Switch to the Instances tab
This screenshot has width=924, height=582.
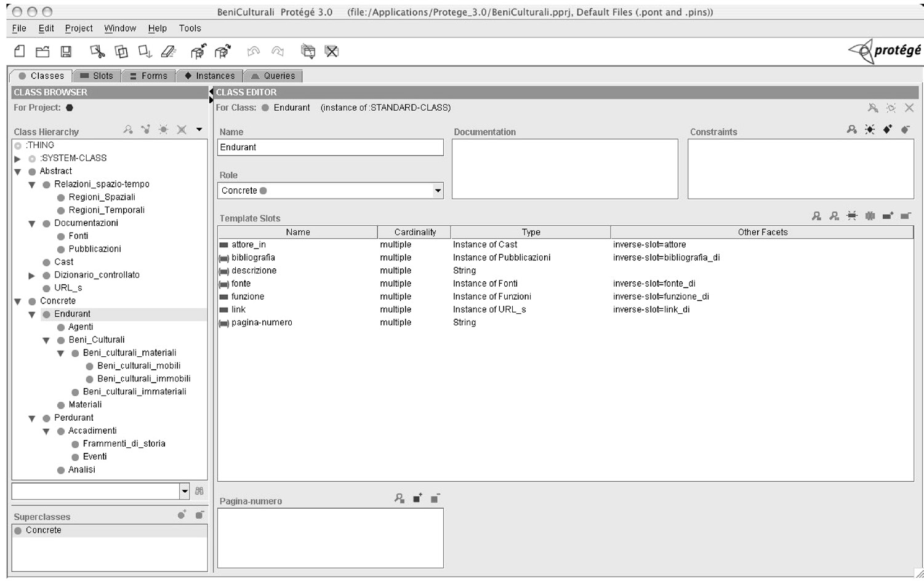click(x=209, y=76)
